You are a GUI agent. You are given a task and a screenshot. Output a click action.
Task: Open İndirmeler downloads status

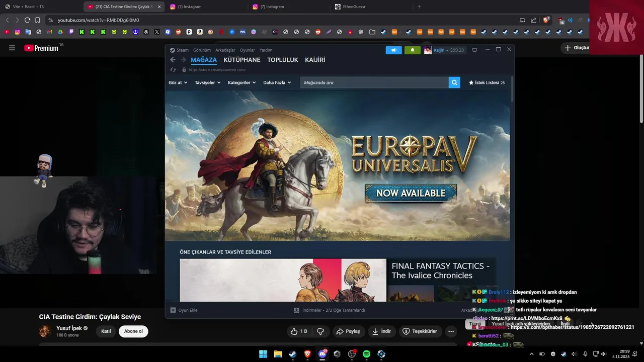coord(329,310)
